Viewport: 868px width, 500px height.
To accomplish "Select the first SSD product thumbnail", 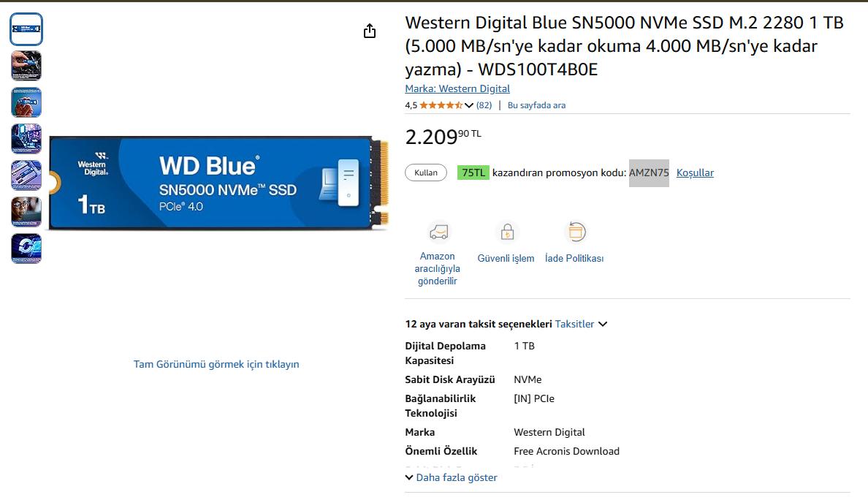I will (x=26, y=29).
